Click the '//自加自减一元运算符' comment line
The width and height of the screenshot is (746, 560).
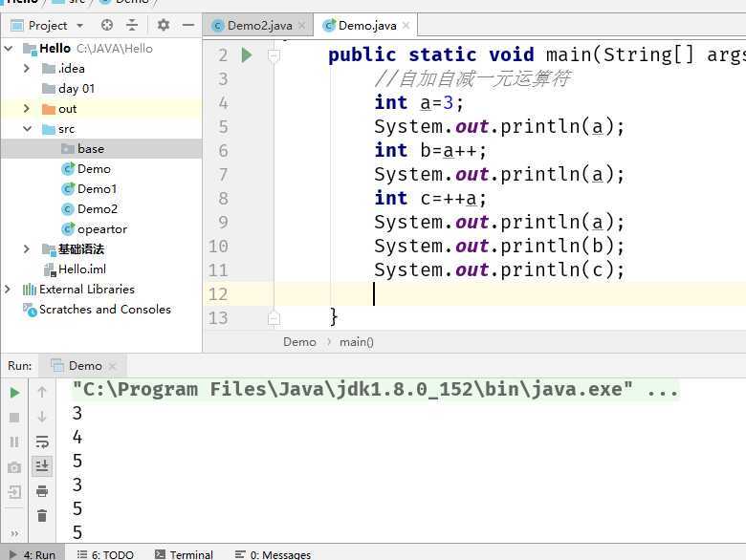click(472, 79)
